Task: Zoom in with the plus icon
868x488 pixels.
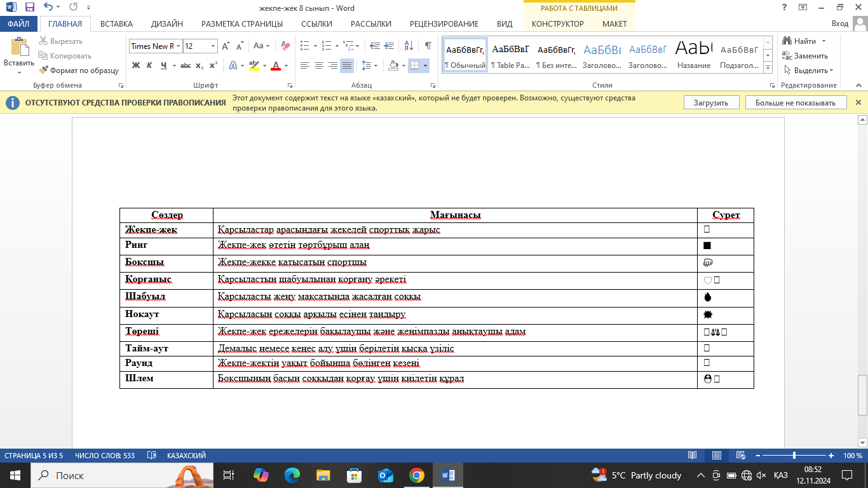Action: coord(831,456)
